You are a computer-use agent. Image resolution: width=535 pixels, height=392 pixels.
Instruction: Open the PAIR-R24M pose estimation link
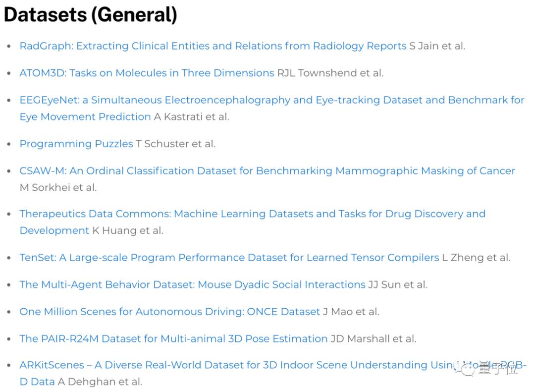pos(173,338)
